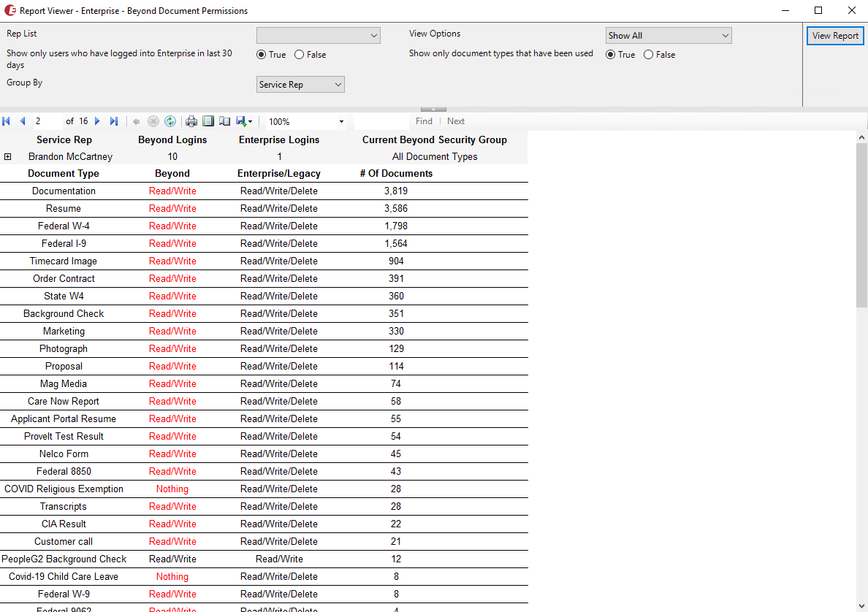Click the Order Contract row label

pyautogui.click(x=64, y=278)
